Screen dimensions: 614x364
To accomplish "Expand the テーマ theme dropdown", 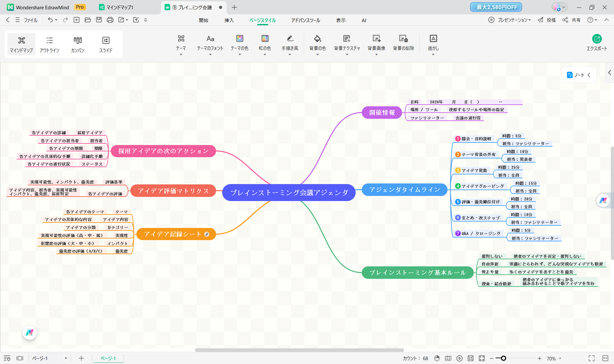I will tap(181, 44).
